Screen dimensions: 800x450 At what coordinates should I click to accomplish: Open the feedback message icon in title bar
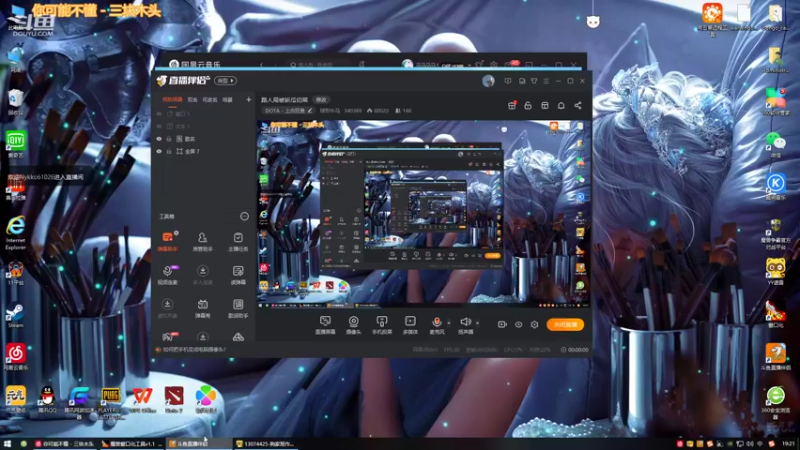[508, 81]
